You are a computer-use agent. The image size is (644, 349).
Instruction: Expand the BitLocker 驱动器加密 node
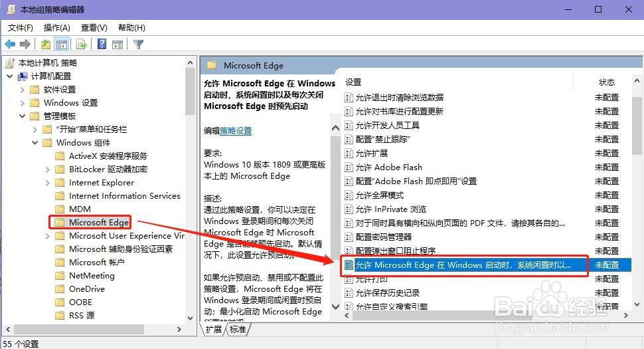point(47,170)
